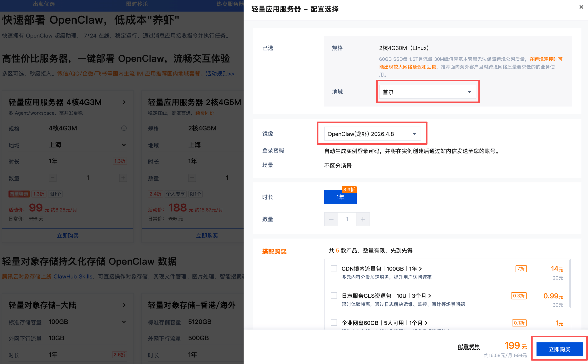
Task: Check the 企业网盘60GB checkbox
Action: 334,323
